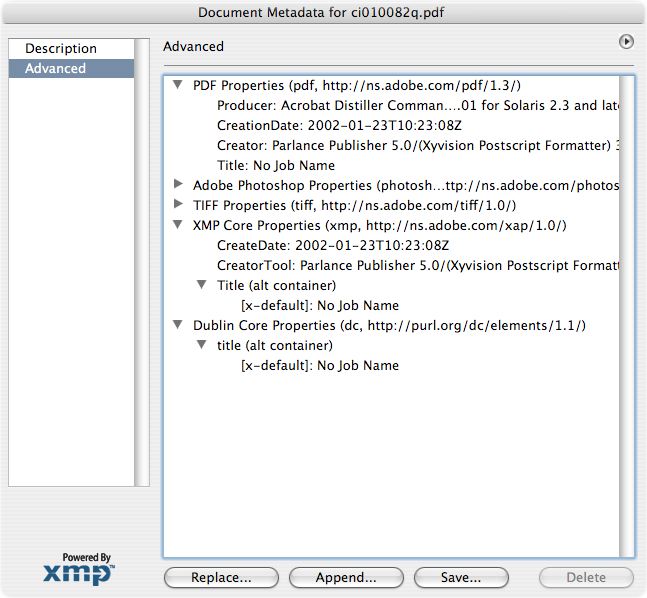Viewport: 647px width, 598px height.
Task: Select x-default under XMP Title container
Action: tap(320, 305)
